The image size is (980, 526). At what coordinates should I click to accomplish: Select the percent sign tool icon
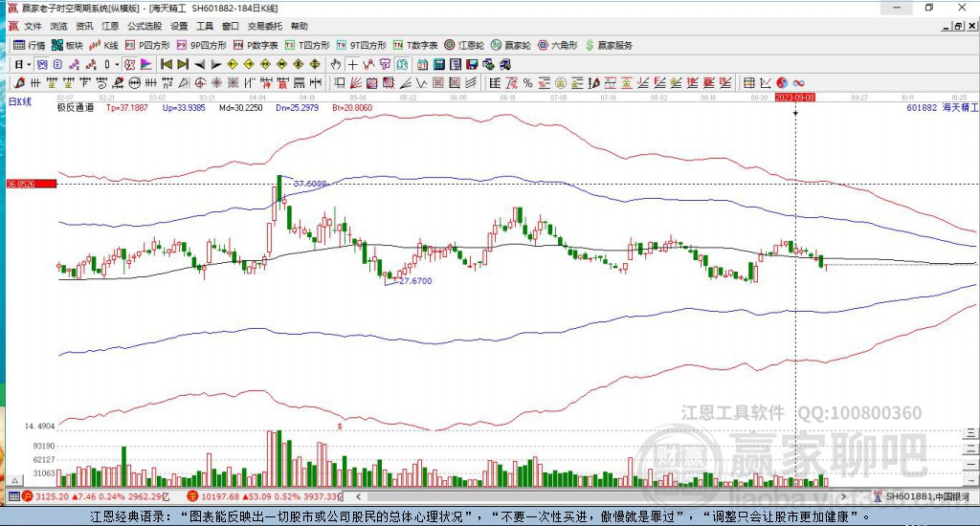pyautogui.click(x=527, y=82)
